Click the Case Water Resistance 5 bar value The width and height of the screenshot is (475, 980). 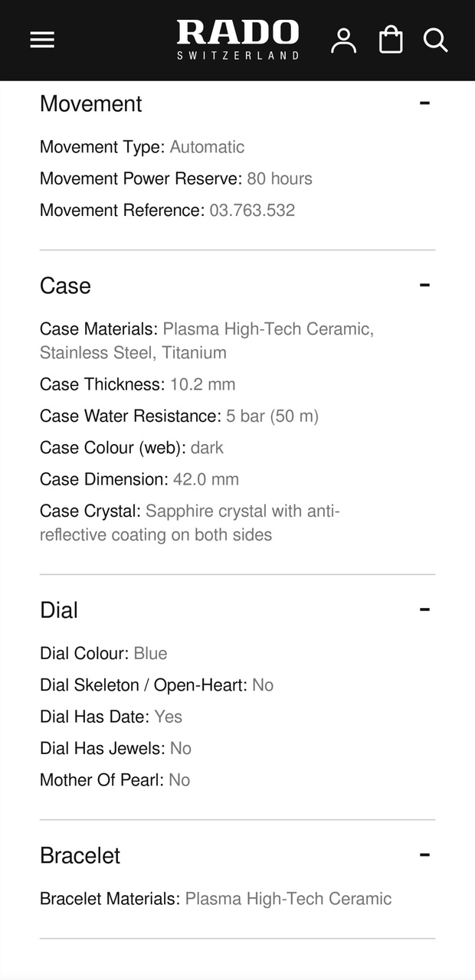[272, 416]
